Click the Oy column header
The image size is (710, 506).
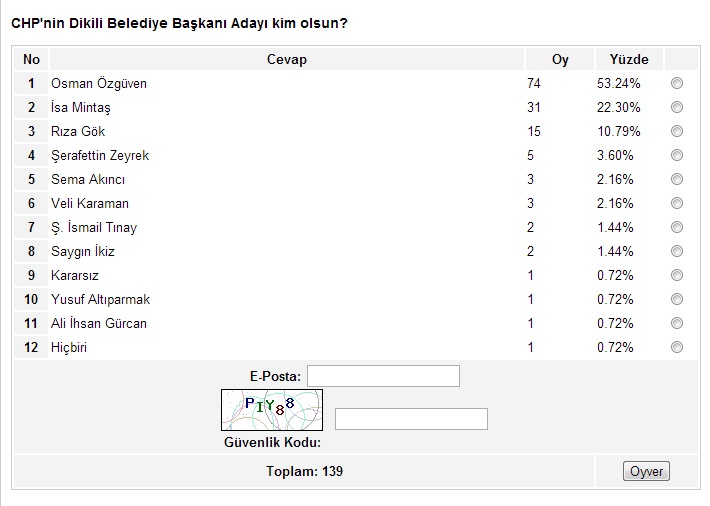[560, 59]
